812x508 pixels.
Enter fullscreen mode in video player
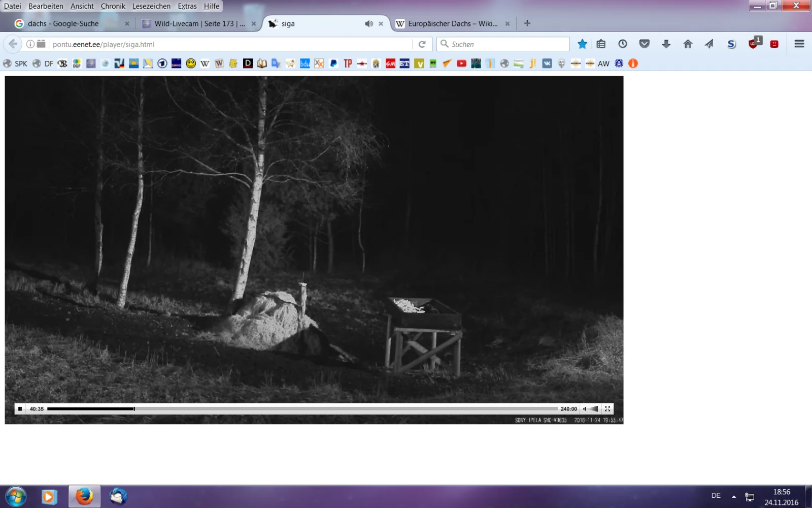click(607, 409)
